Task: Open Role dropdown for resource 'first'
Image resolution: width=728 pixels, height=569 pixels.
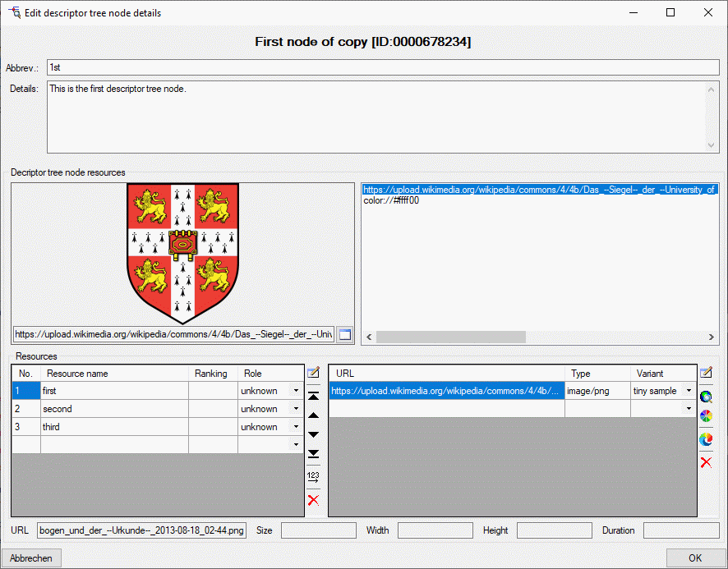Action: point(297,391)
